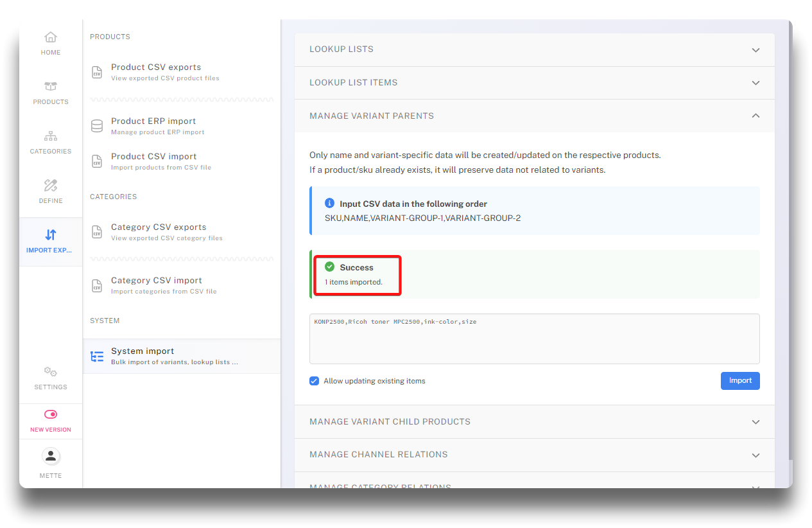Click the Mette user avatar
This screenshot has height=528, width=812.
tap(51, 456)
